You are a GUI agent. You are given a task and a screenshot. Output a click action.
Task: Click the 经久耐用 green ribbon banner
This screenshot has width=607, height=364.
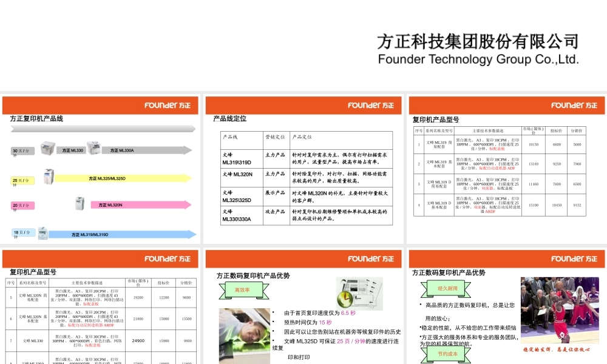(446, 289)
